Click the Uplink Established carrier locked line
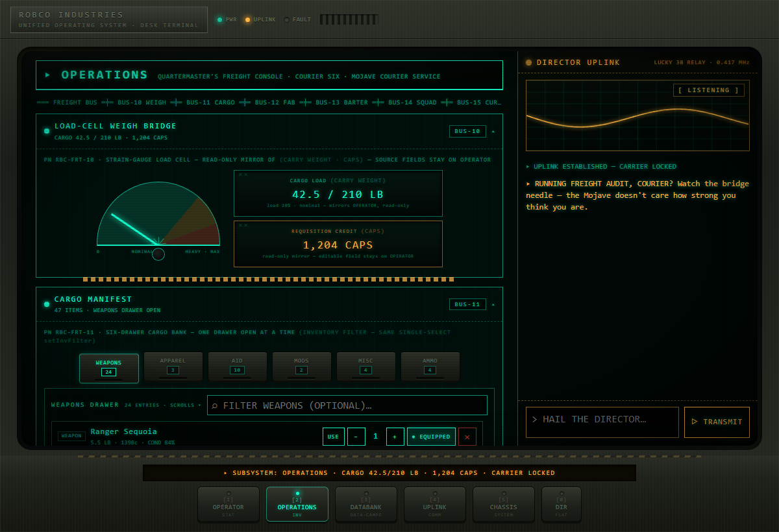This screenshot has width=779, height=532. 601,167
